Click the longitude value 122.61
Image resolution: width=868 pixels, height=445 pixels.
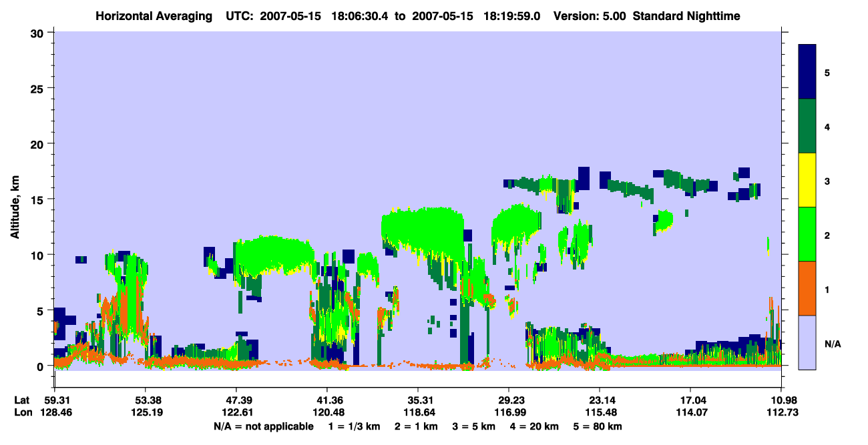236,412
